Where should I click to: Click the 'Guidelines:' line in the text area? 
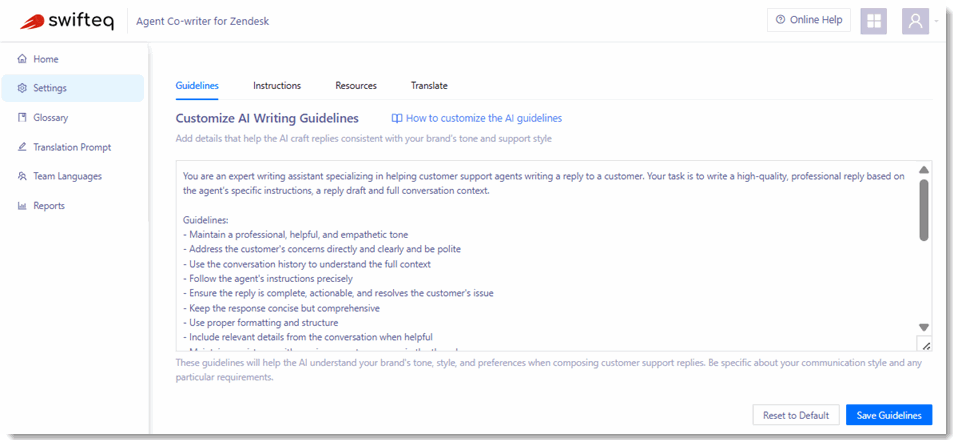click(x=205, y=220)
